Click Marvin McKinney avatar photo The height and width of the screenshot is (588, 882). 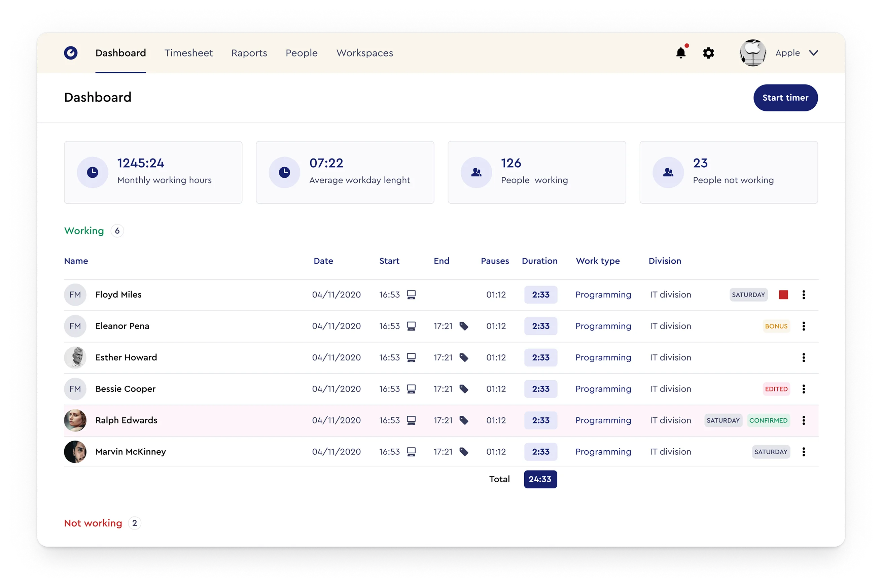coord(75,452)
